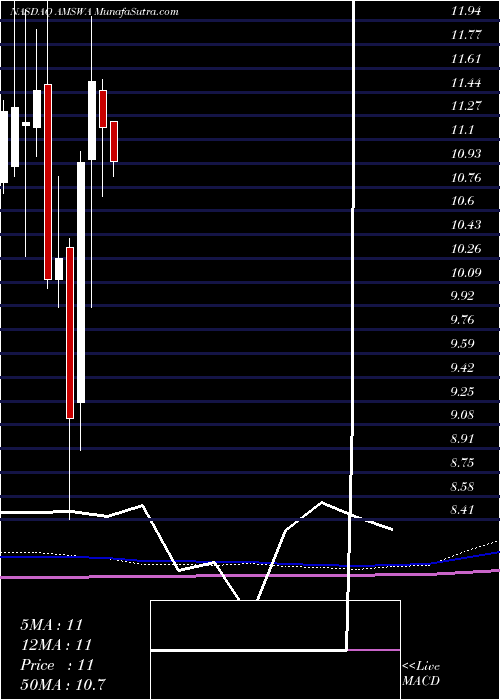
Task: Click the 10.76 price axis label
Action: click(466, 178)
